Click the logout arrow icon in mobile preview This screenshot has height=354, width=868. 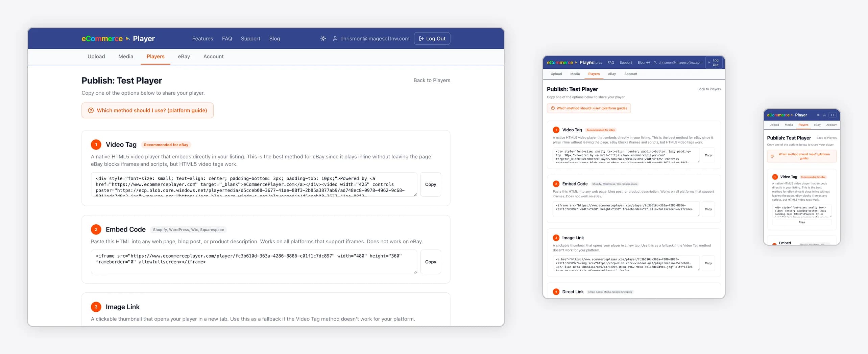[833, 115]
